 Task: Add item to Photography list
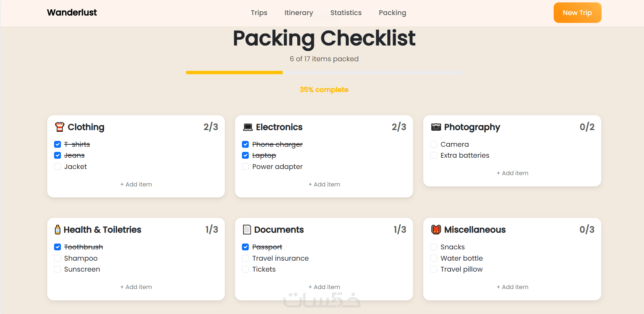point(512,173)
